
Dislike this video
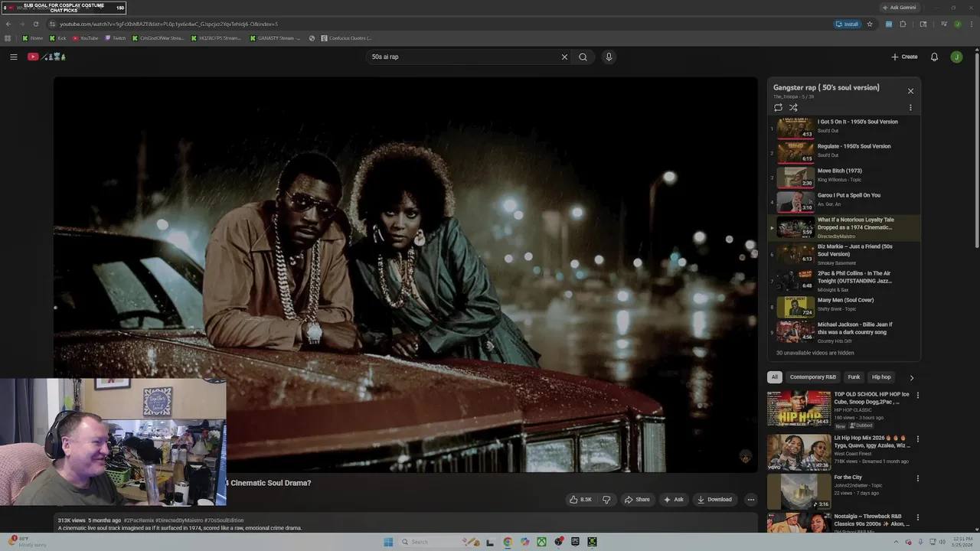click(606, 500)
